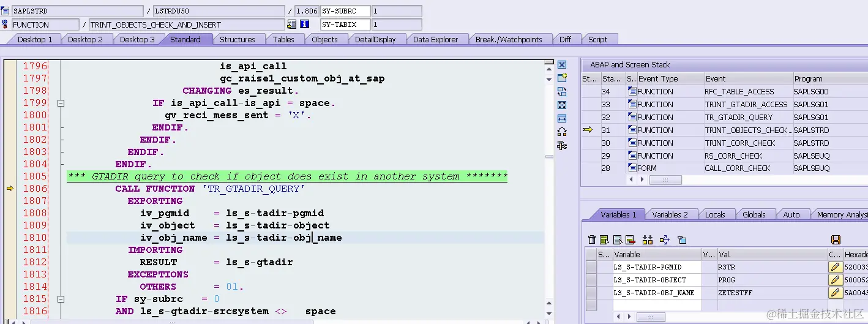
Task: Click the yellow blocks with arrows icon
Action: pyautogui.click(x=648, y=239)
